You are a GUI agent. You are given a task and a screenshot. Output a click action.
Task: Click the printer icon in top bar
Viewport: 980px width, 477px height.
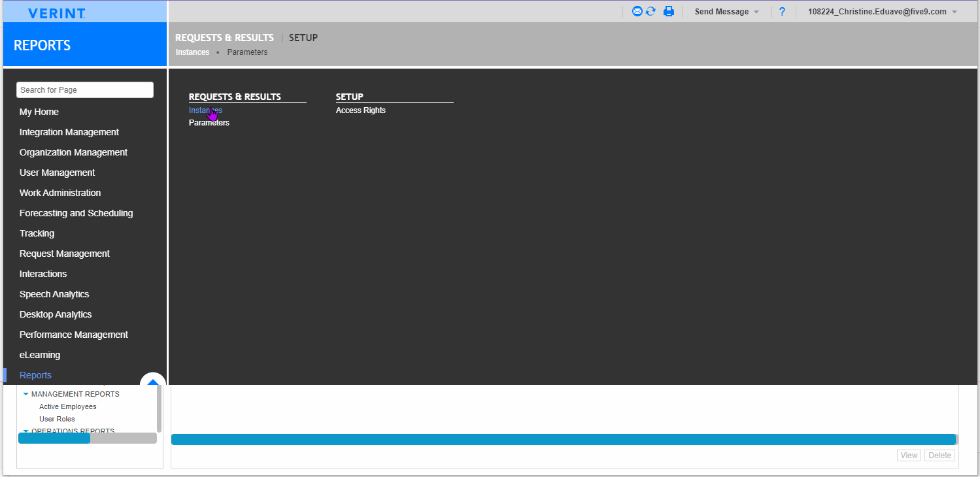[x=669, y=11]
